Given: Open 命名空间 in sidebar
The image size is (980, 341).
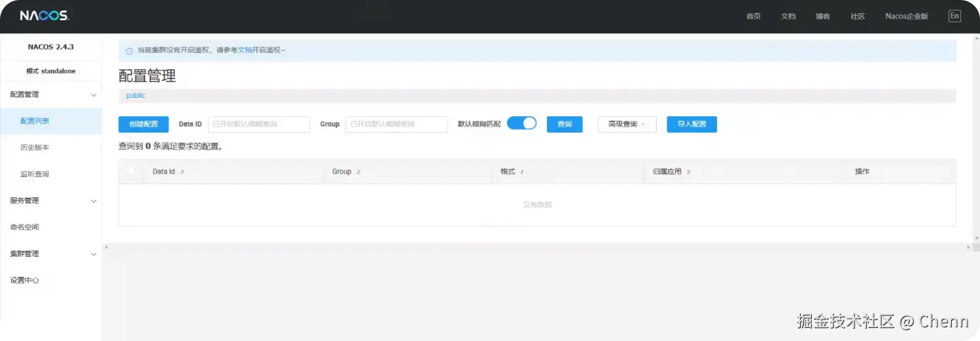Looking at the screenshot, I should coord(24,227).
